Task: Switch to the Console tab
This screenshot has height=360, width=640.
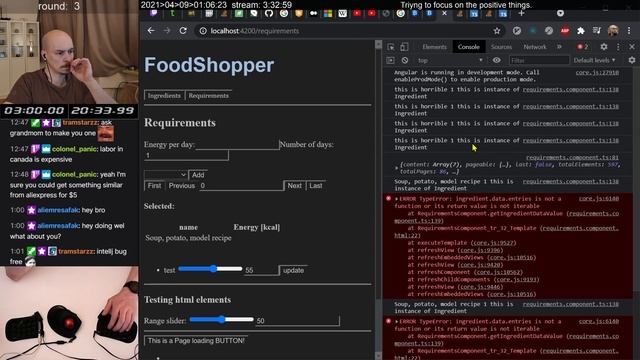Action: pyautogui.click(x=469, y=47)
